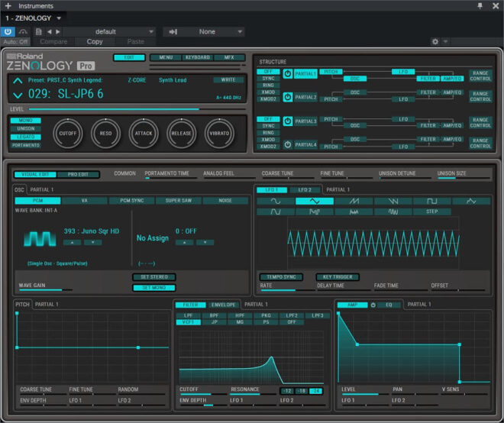This screenshot has width=504, height=423.
Task: Go to previous preset arrow
Action: pos(49,31)
